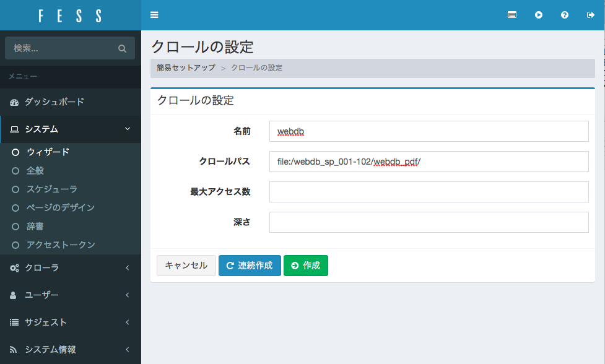Screen dimensions: 605x364
Task: Collapse the システム menu chevron
Action: click(128, 129)
